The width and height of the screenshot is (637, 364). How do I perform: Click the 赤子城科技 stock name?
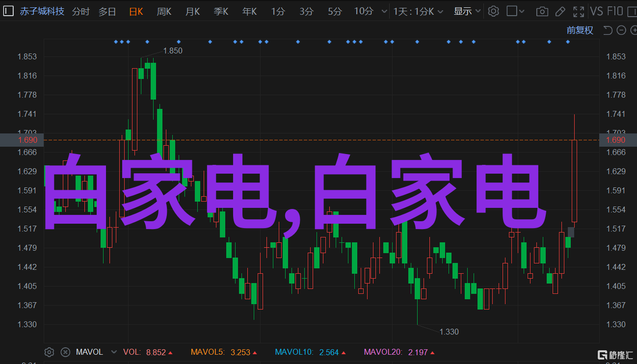click(42, 11)
